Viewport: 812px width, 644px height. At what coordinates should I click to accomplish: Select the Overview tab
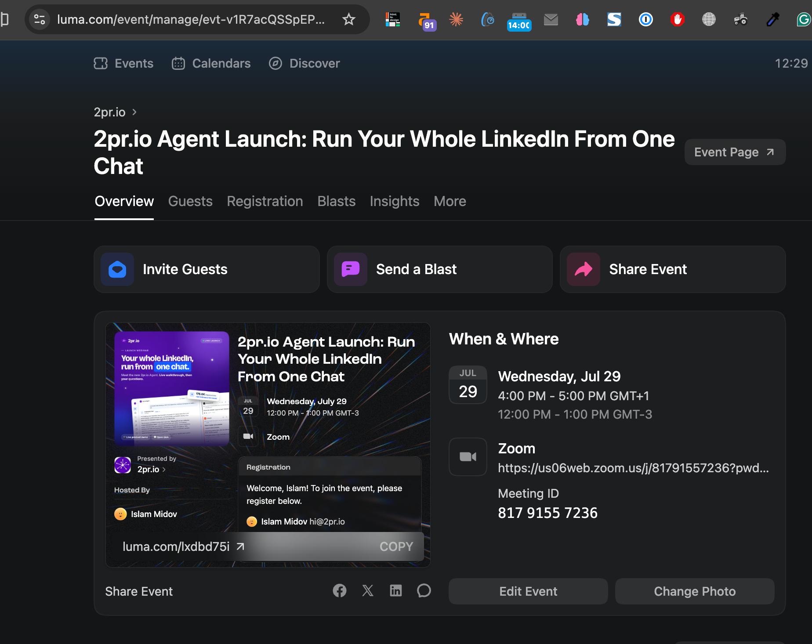[x=124, y=201]
